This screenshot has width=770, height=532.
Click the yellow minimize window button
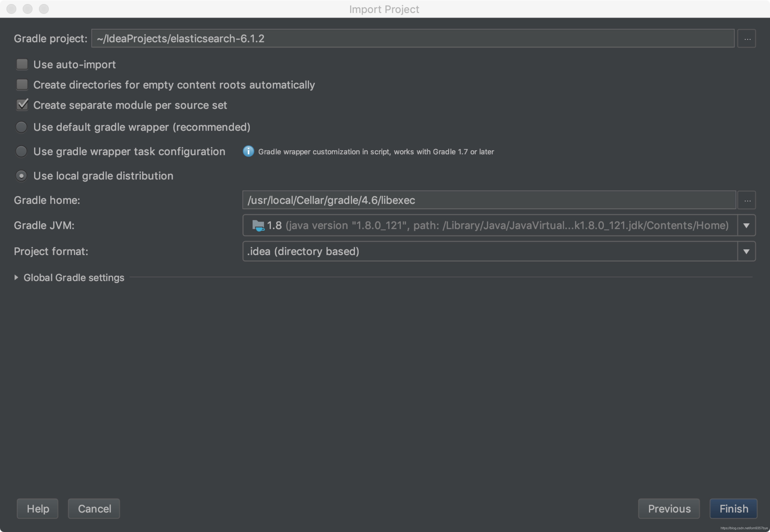[x=28, y=9]
